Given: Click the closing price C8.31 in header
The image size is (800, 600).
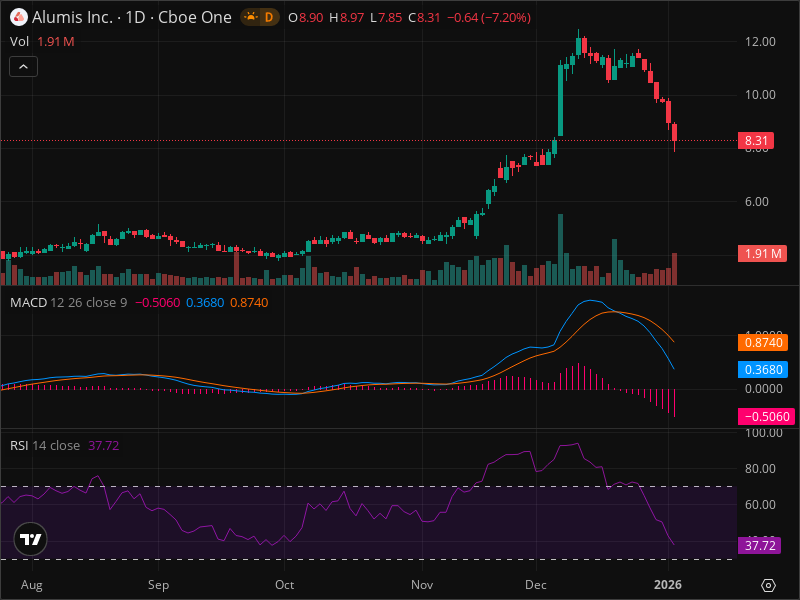Looking at the screenshot, I should [424, 17].
